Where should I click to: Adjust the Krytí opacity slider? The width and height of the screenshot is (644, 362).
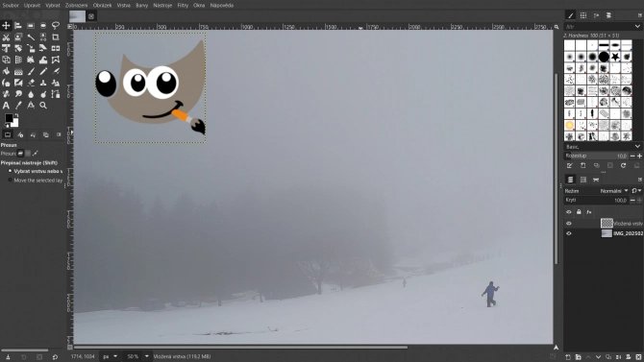tap(596, 201)
